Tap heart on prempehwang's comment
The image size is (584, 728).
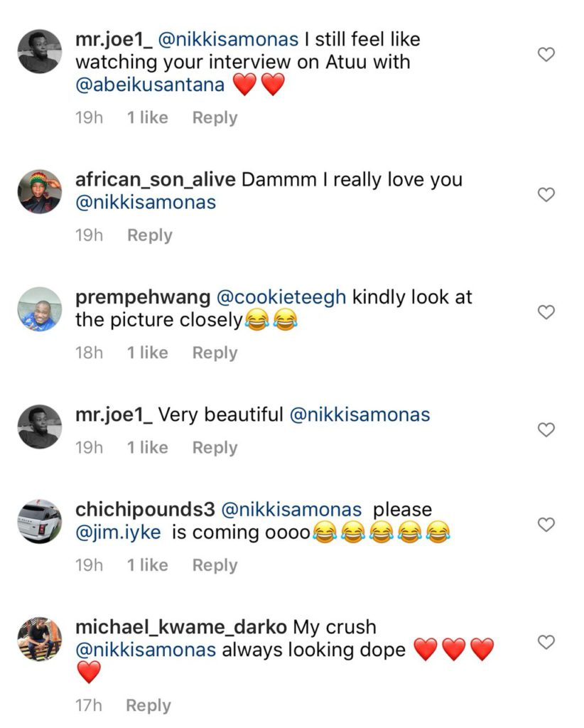point(545,312)
